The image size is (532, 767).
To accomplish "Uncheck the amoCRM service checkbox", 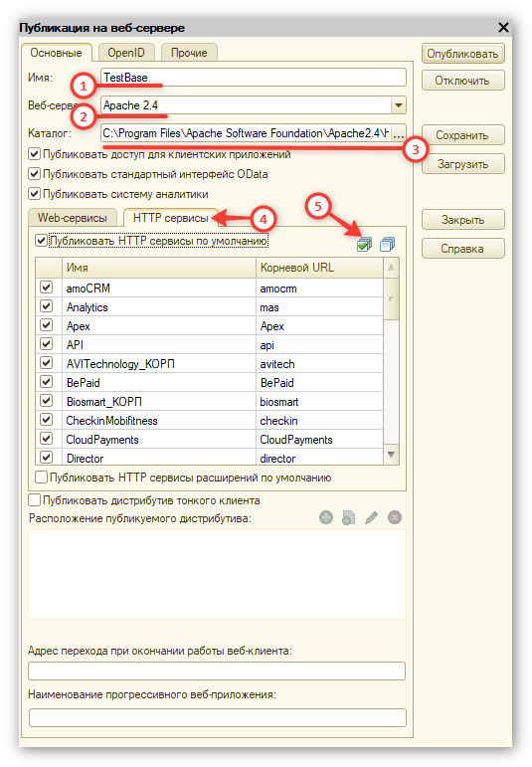I will (x=46, y=288).
